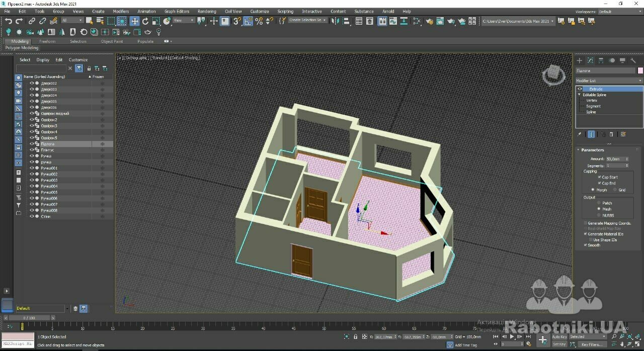The width and height of the screenshot is (644, 351).
Task: Select the Select and Rotate tool
Action: [145, 21]
